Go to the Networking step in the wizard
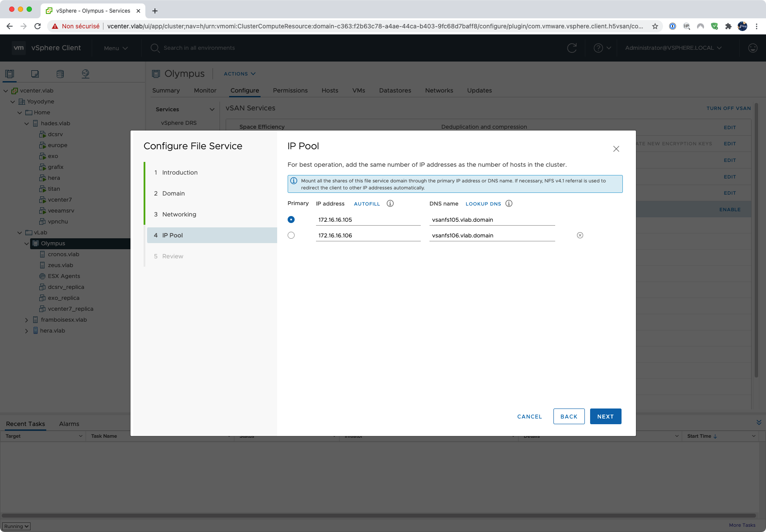 click(x=179, y=214)
